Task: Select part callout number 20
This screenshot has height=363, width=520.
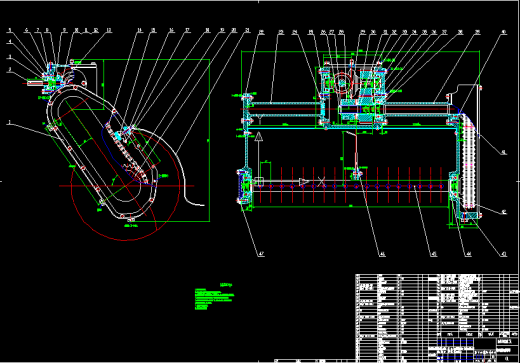Action: [x=234, y=30]
